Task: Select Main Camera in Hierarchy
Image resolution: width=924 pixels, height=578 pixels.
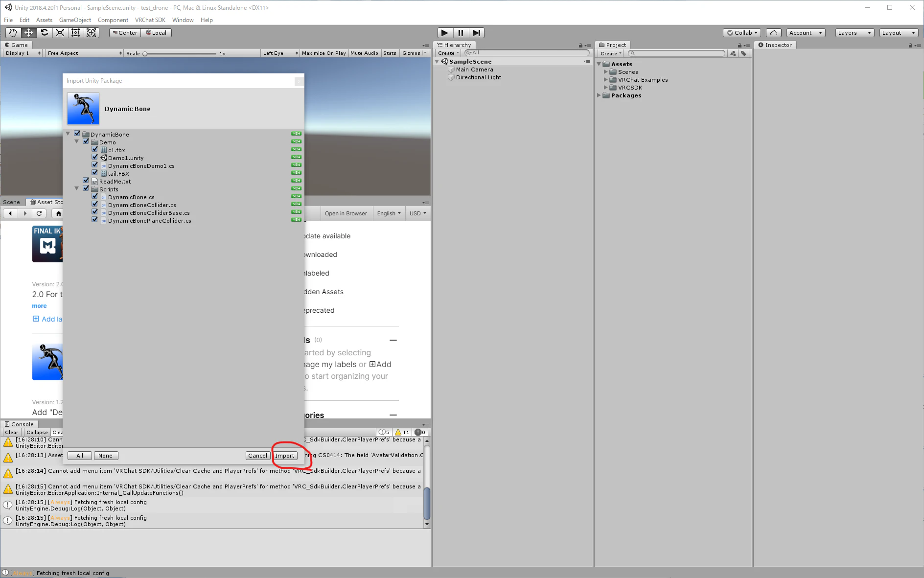Action: 474,69
